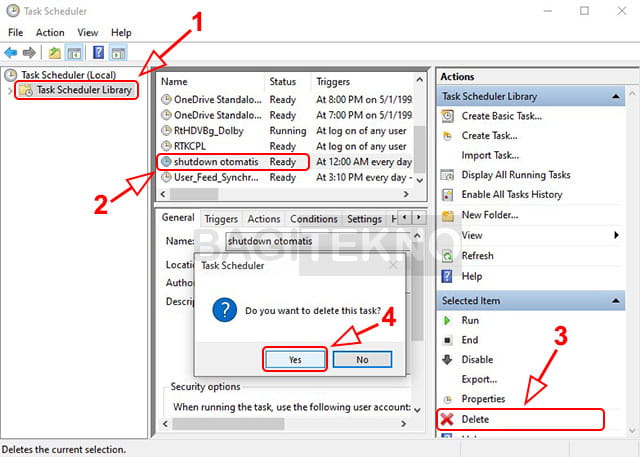Click No in the delete dialog
The width and height of the screenshot is (640, 457).
tap(362, 358)
